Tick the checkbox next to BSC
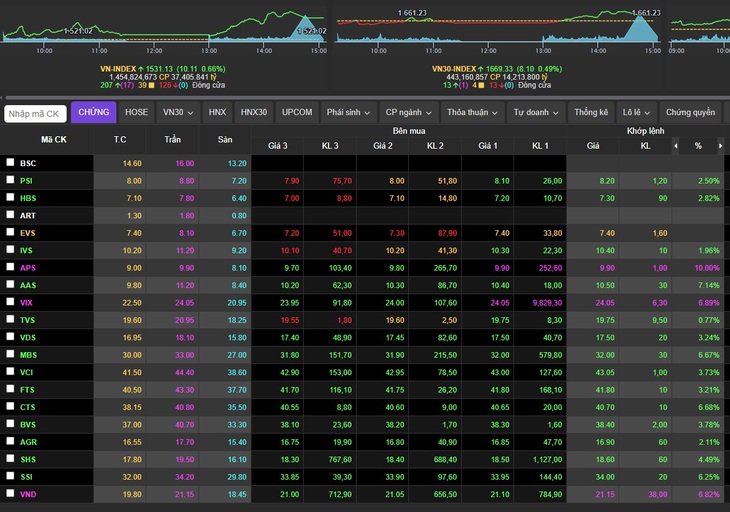Viewport: 730px width, 512px height. pos(10,162)
